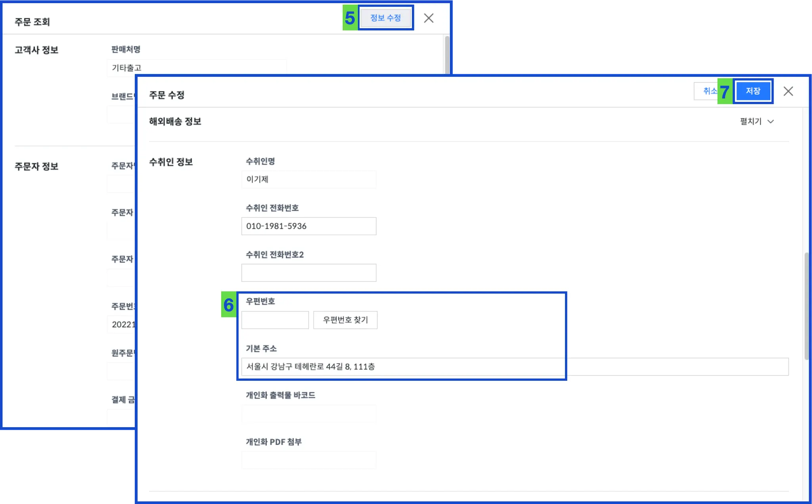This screenshot has height=504, width=812.
Task: Click the 수취인명 field showing 이기제
Action: [308, 179]
